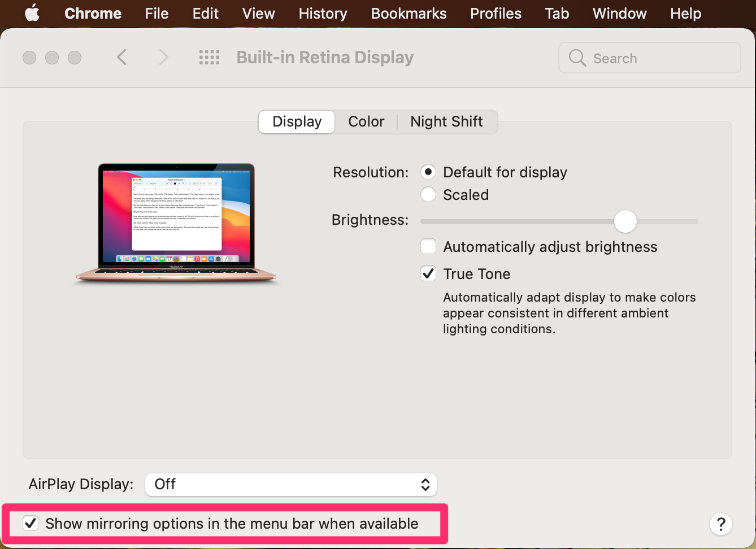Go forward with the right chevron
This screenshot has width=756, height=549.
pyautogui.click(x=164, y=57)
